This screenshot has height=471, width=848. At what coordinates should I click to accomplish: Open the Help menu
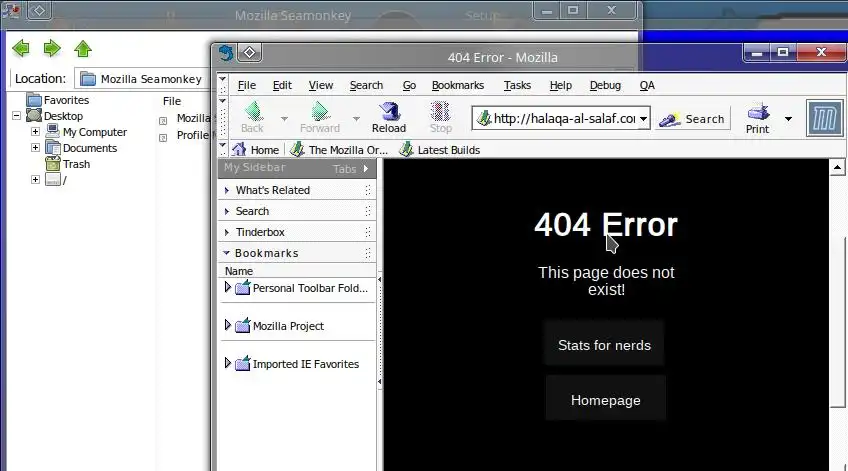(x=560, y=85)
